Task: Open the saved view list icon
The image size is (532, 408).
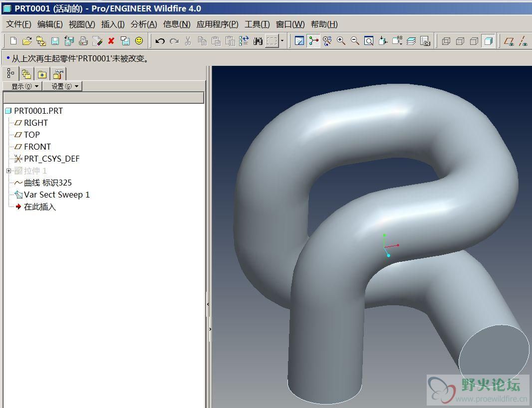Action: (397, 41)
